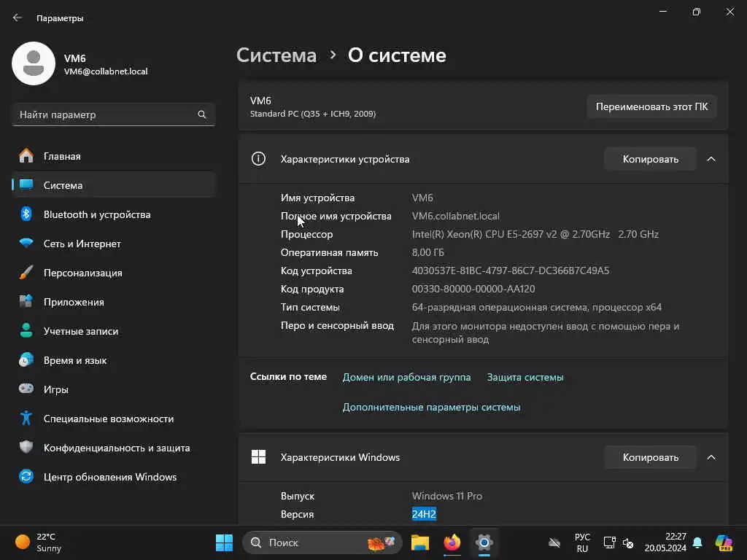Click the VM6 user avatar picture
This screenshot has height=560, width=747.
tap(34, 63)
